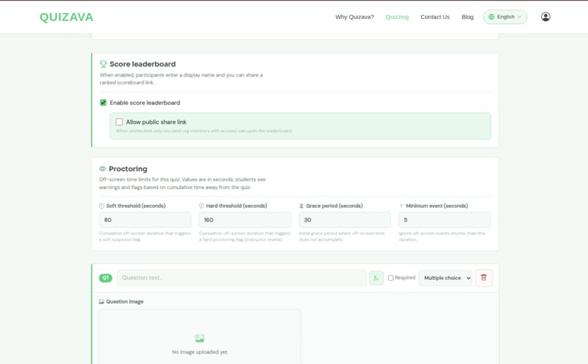Open the English language dropdown

coord(505,17)
